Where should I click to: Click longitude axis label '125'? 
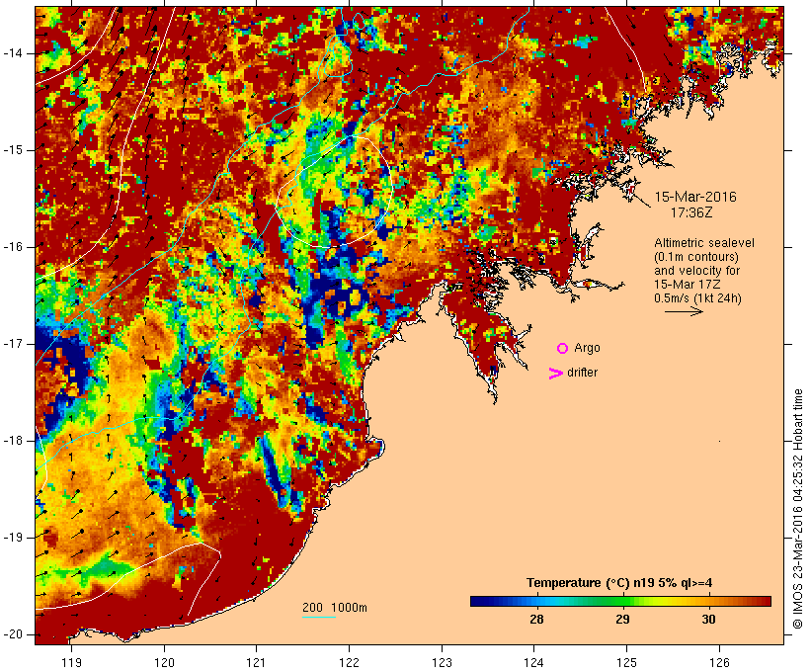tap(626, 662)
